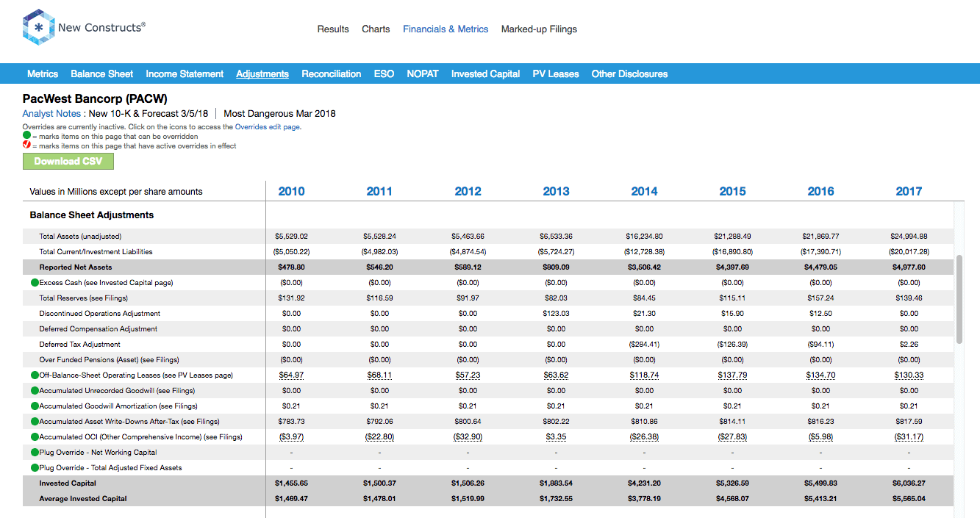Click the red checkmark active-override legend icon
Screen dimensions: 980x518
coord(26,145)
